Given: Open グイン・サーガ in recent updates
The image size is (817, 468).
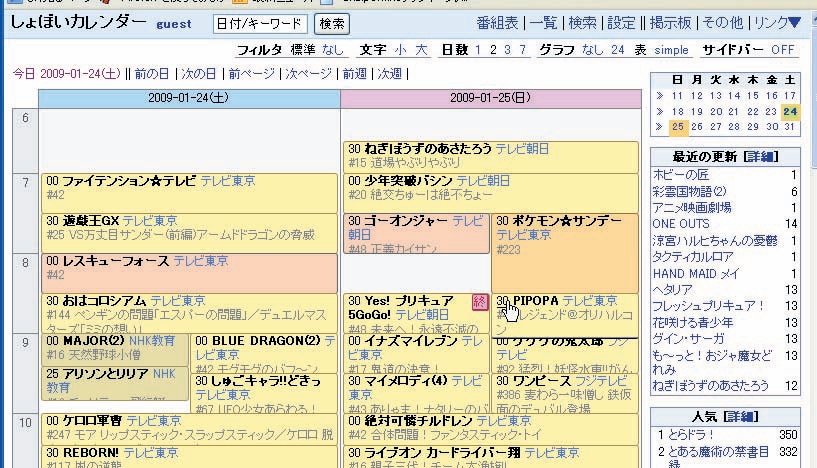Looking at the screenshot, I should coord(688,339).
